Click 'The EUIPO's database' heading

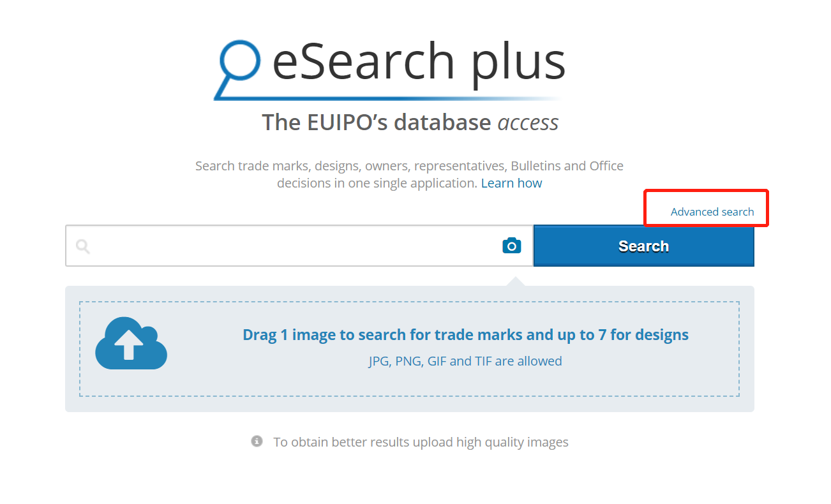[376, 122]
